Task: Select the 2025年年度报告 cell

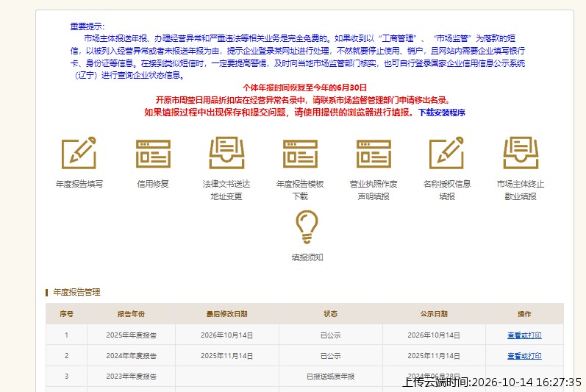Action: [131, 335]
